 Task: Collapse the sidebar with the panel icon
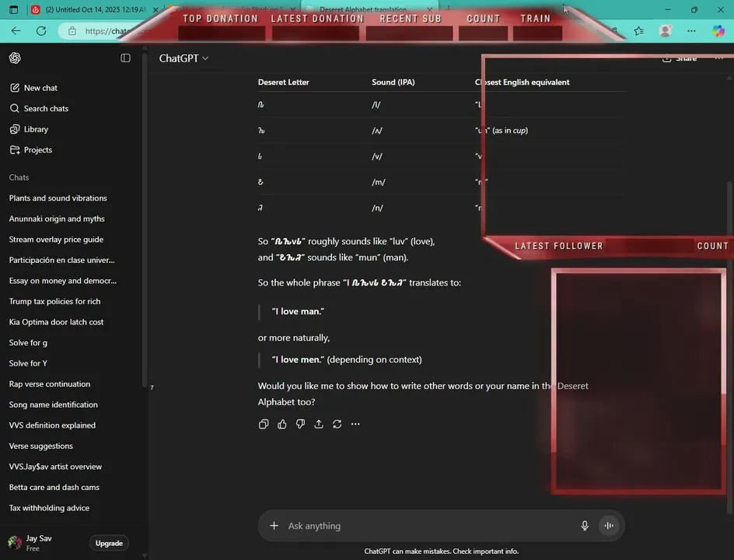(x=125, y=58)
